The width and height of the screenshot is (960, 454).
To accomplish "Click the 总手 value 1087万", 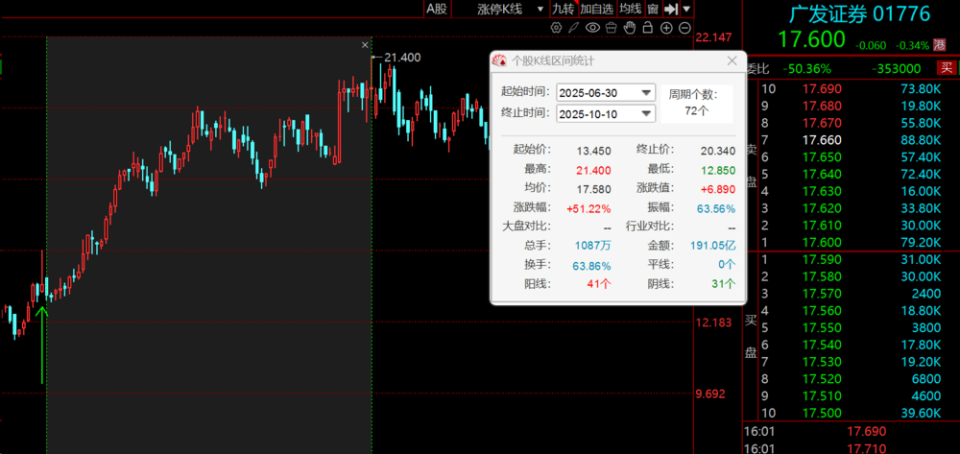I will (x=593, y=246).
